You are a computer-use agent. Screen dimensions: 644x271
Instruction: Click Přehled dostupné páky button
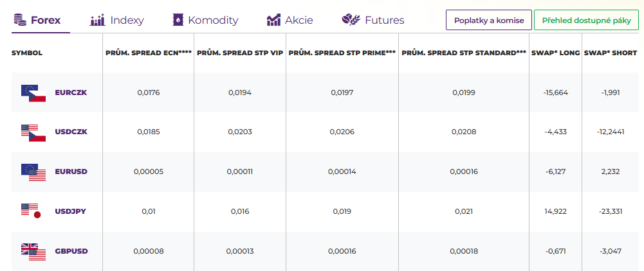tap(586, 20)
